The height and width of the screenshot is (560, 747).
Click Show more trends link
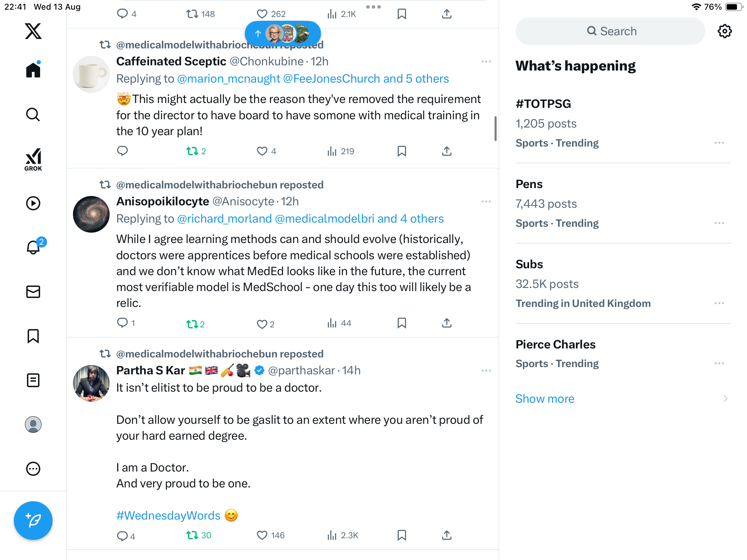(545, 399)
